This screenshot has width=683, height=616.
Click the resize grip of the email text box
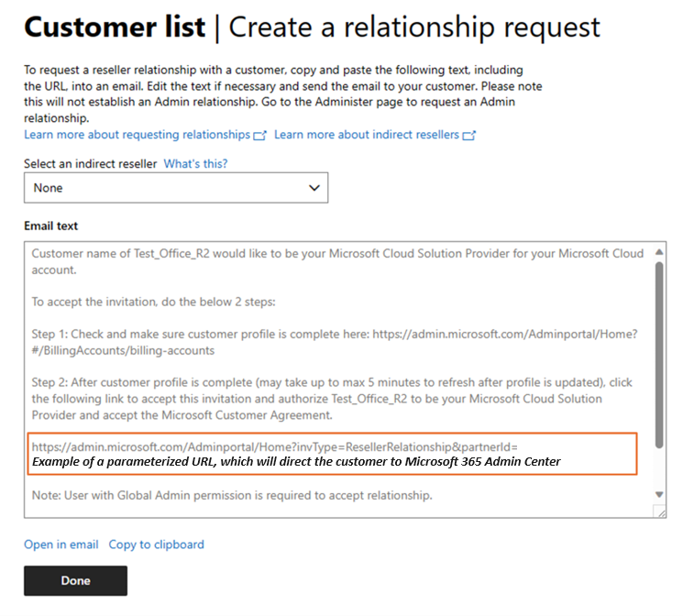660,513
